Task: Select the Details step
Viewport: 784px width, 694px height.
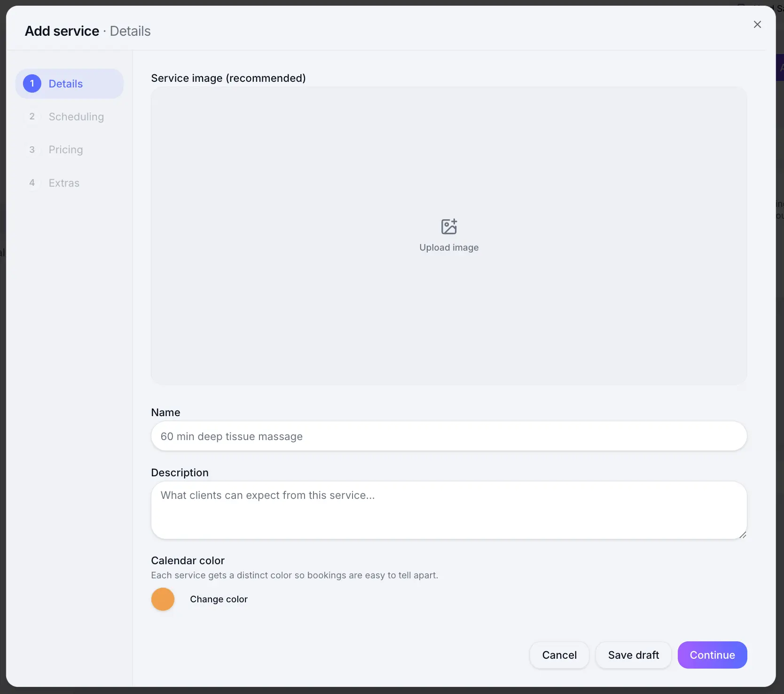Action: point(70,84)
